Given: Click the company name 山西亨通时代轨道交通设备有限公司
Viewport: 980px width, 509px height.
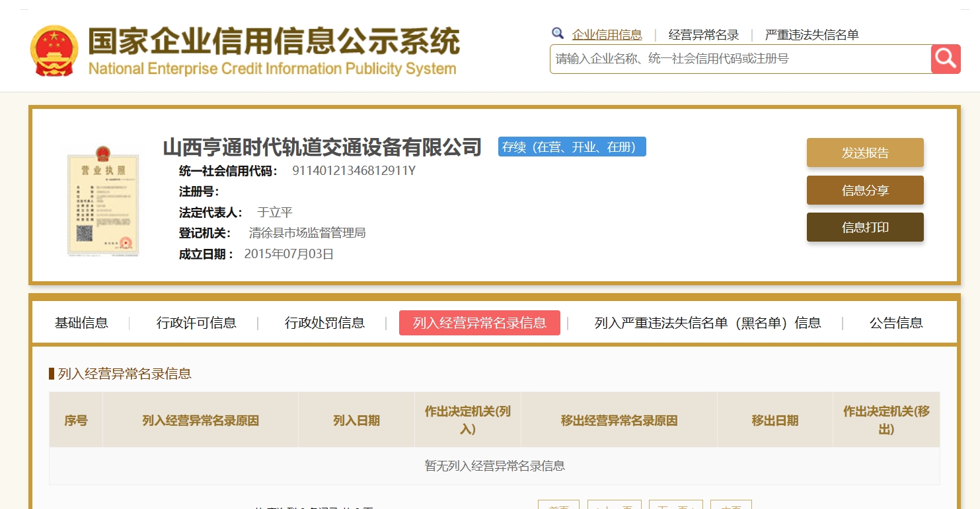Looking at the screenshot, I should point(322,147).
